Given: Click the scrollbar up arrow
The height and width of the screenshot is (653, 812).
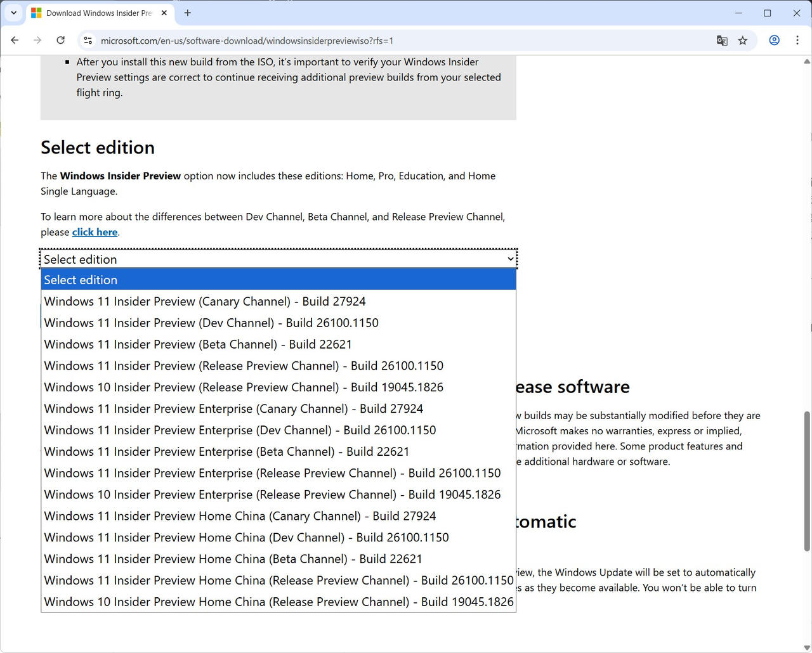Looking at the screenshot, I should coord(807,61).
